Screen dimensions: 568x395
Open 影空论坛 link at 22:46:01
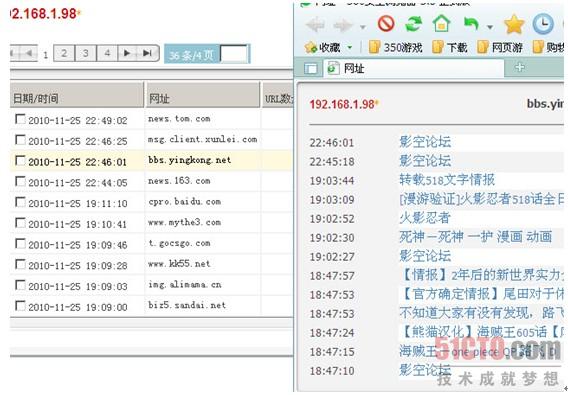tap(425, 141)
